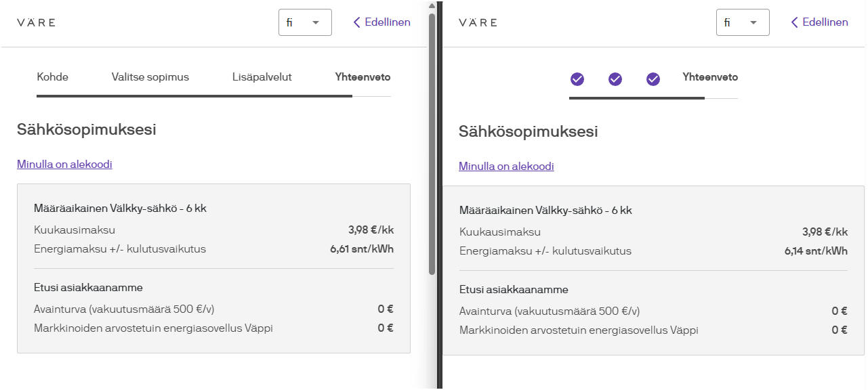Viewport: 868px width, 390px height.
Task: Click the back chevron beside Edellinen, left pane
Action: (x=357, y=22)
